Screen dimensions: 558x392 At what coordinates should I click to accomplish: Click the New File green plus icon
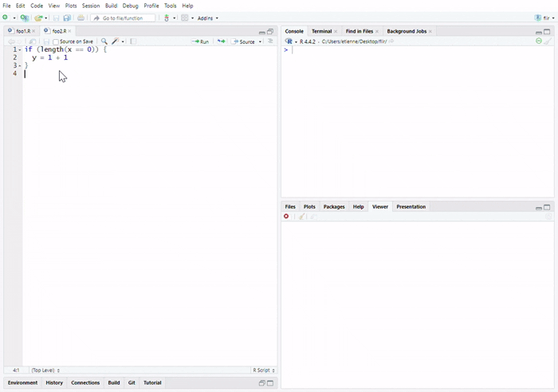[x=6, y=18]
